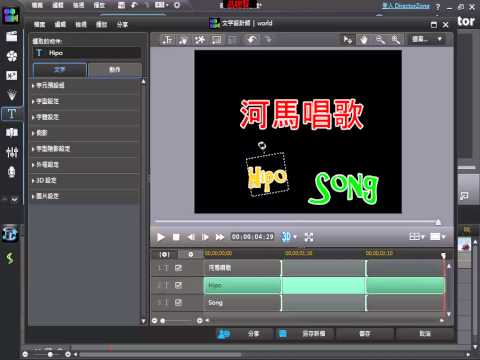Open the DirectorZone sign-in link

tap(407, 6)
